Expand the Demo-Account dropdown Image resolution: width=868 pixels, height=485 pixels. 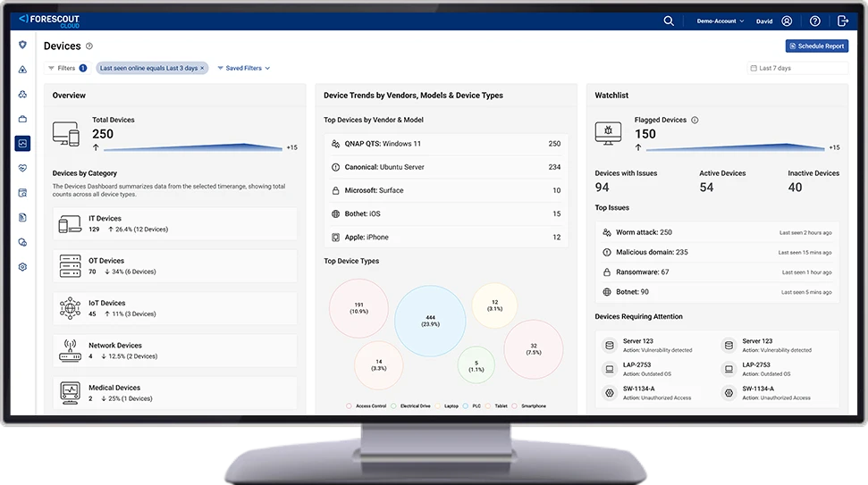[x=720, y=21]
